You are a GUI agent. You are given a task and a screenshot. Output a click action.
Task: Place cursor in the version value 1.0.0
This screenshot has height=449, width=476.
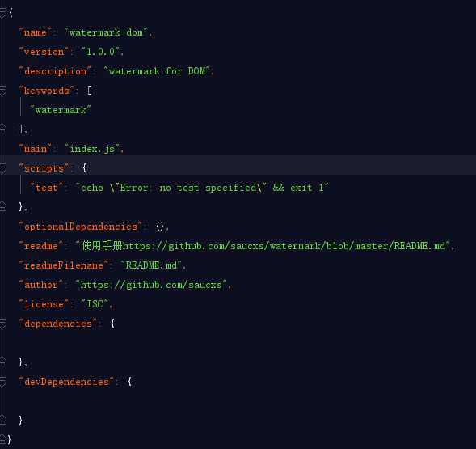(x=100, y=52)
